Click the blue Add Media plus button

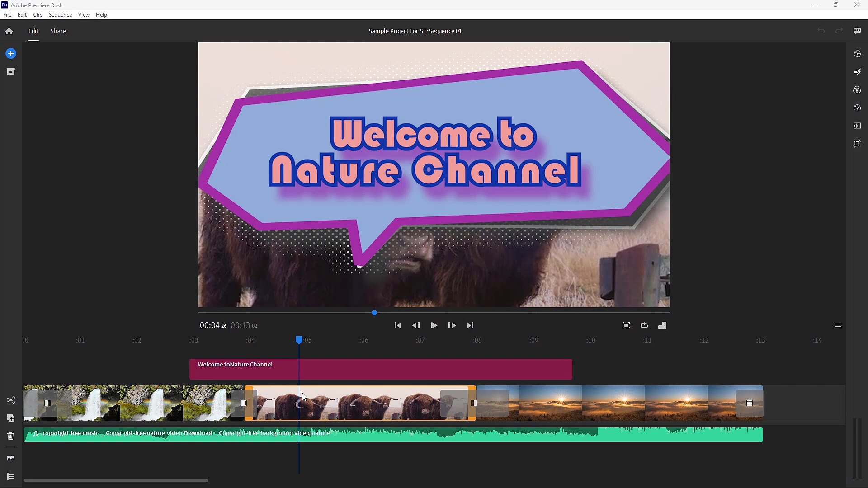11,53
